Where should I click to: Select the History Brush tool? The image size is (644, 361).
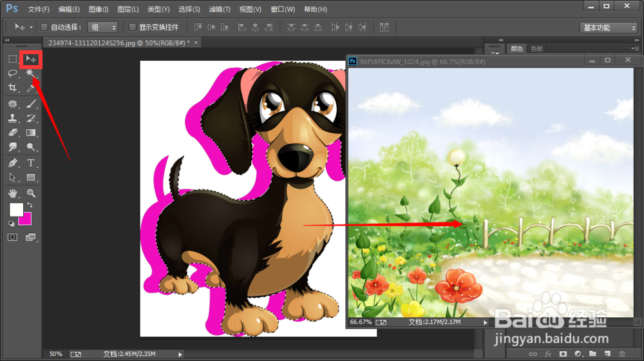31,118
